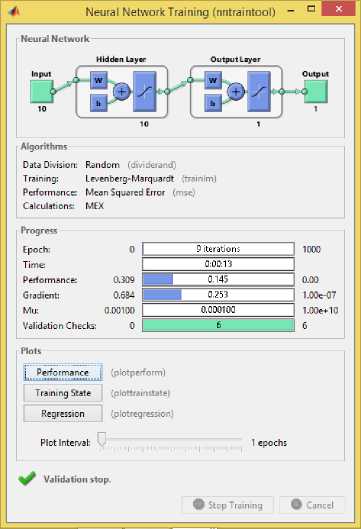The image size is (361, 529).
Task: Click the Output Layer W weight block
Action: tap(213, 80)
